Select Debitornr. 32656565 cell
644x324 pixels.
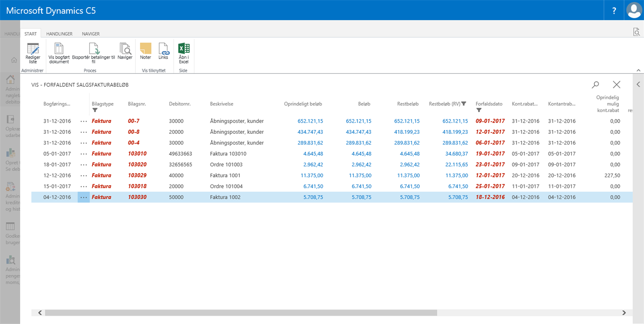181,165
